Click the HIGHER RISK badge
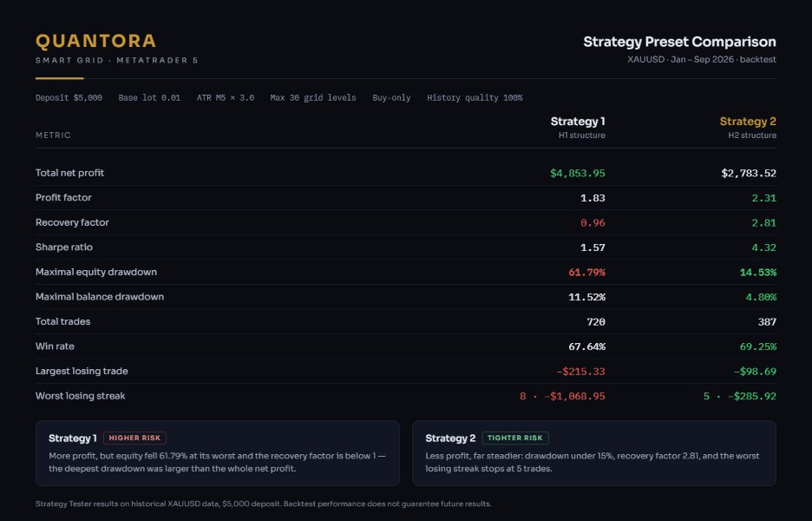 134,438
